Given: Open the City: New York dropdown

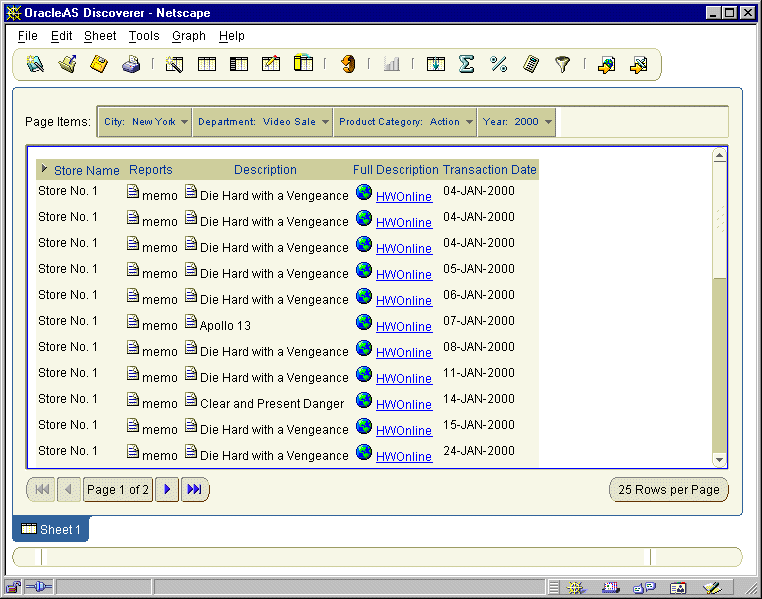Looking at the screenshot, I should tap(145, 121).
